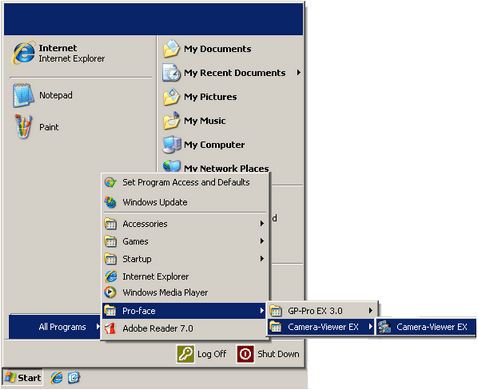This screenshot has height=390, width=478.
Task: Click the Start button
Action: point(23,378)
